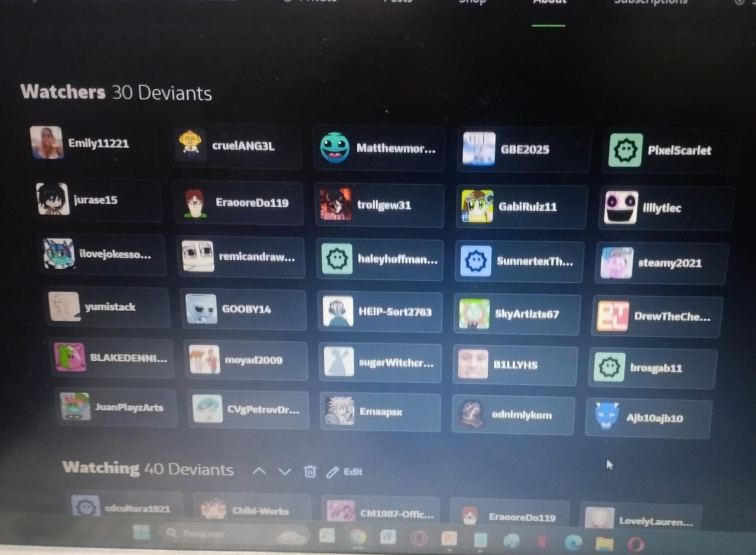Open haleyhoffman's default avatar icon
The height and width of the screenshot is (555, 756).
[337, 259]
